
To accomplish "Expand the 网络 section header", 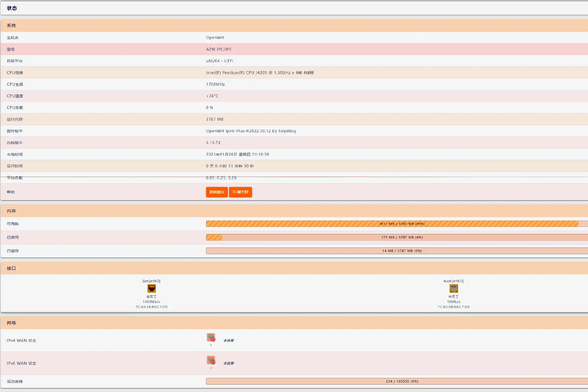I will [11, 323].
